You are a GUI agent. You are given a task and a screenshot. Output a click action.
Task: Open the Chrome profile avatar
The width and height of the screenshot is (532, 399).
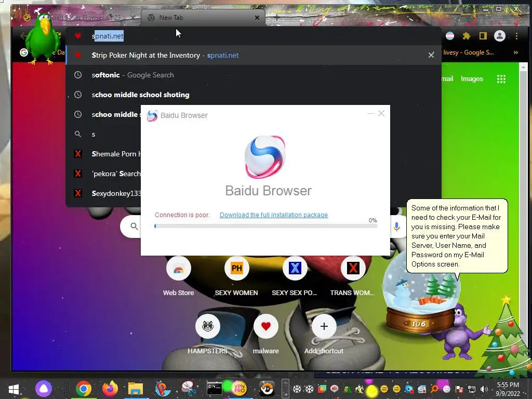499,36
